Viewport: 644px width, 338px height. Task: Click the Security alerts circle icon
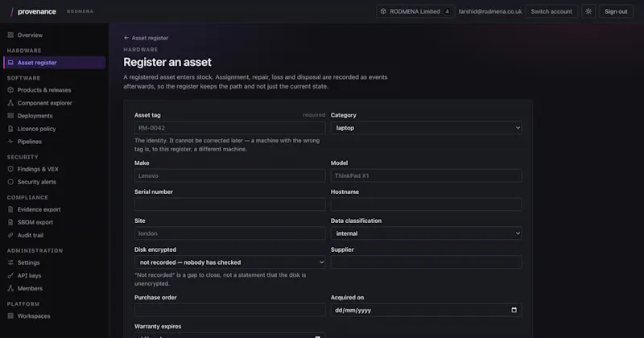10,182
